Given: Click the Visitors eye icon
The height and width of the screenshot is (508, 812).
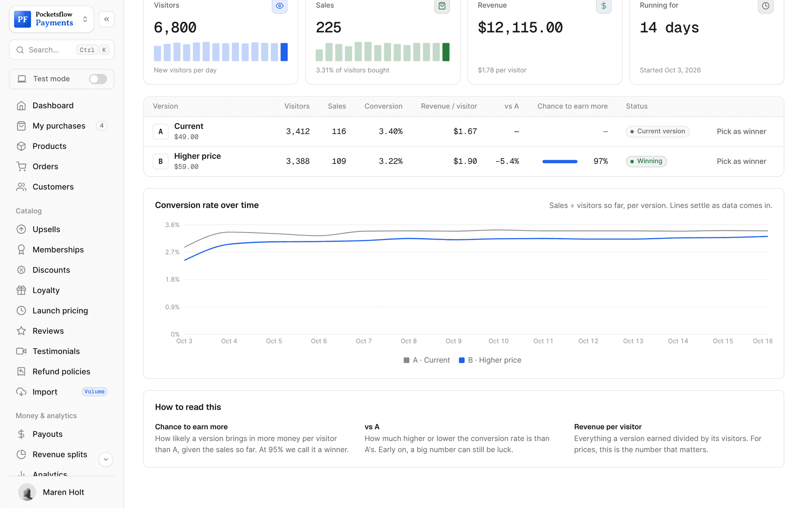Looking at the screenshot, I should point(280,6).
